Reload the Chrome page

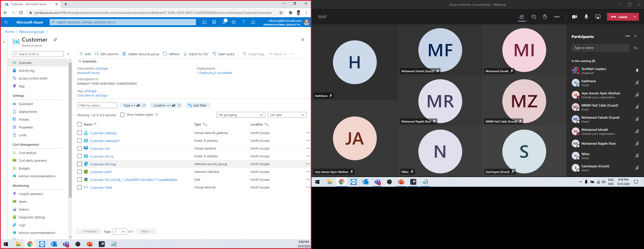click(21, 13)
